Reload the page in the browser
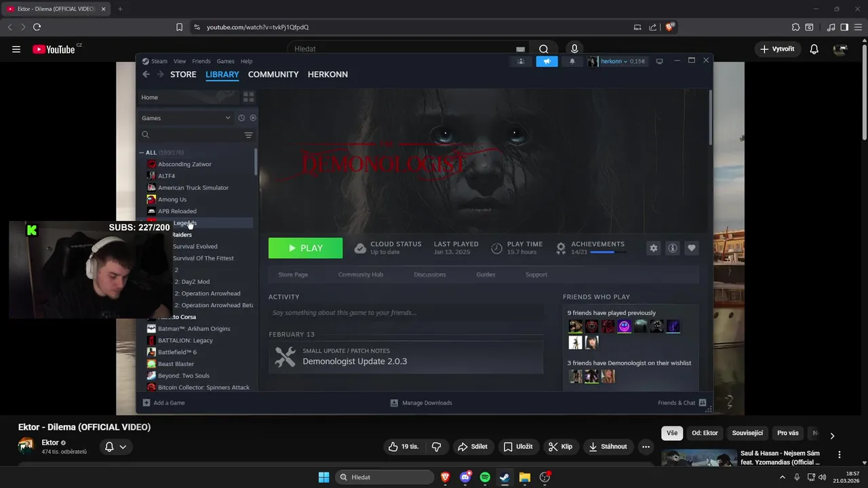 [x=37, y=27]
